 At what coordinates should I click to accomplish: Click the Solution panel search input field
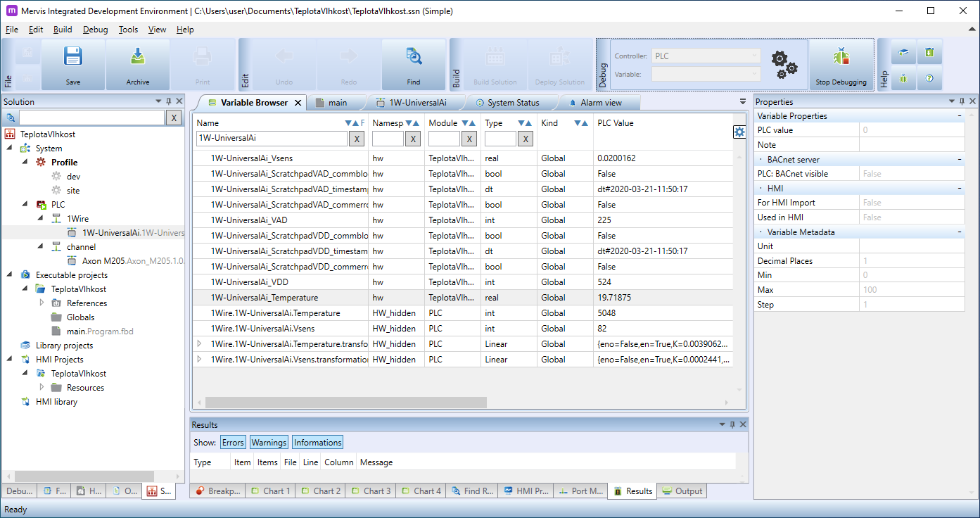pyautogui.click(x=91, y=118)
